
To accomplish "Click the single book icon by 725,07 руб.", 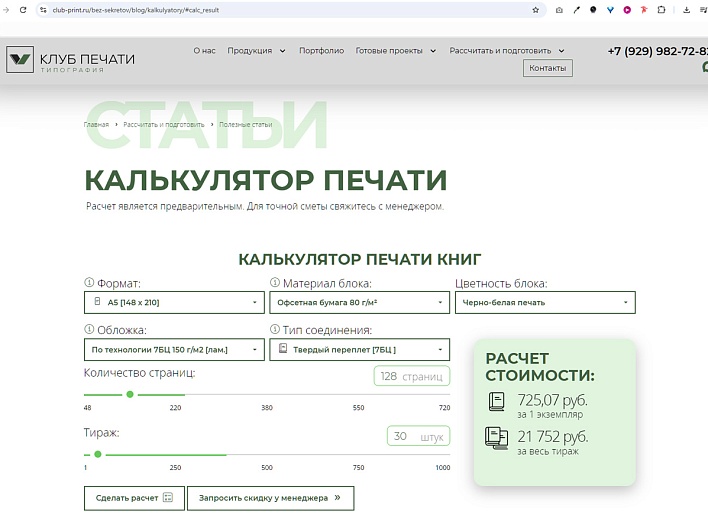I will (x=497, y=401).
